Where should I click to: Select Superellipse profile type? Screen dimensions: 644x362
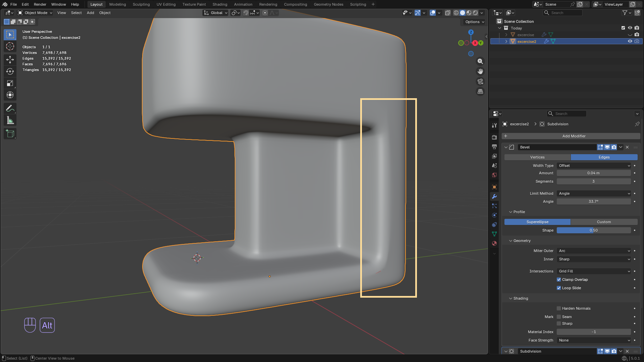pos(537,222)
